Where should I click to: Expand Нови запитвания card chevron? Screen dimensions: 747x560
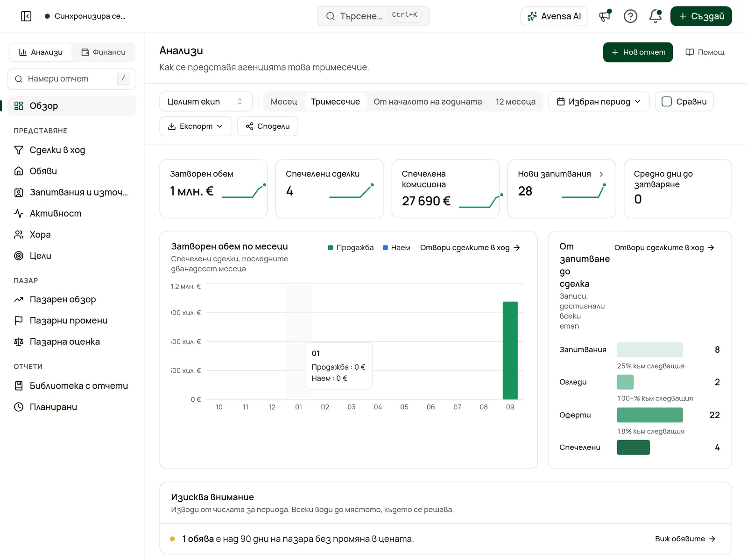[x=601, y=174]
